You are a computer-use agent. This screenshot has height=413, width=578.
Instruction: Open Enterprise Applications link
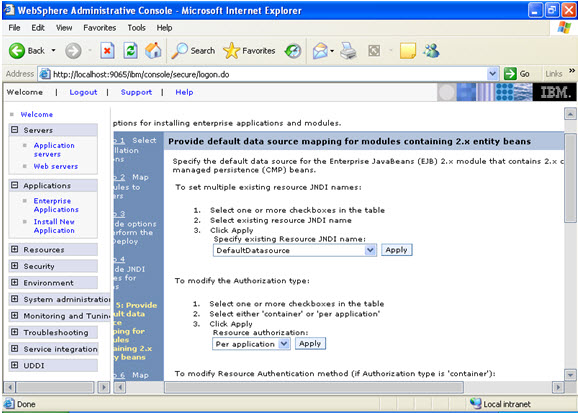[56, 205]
